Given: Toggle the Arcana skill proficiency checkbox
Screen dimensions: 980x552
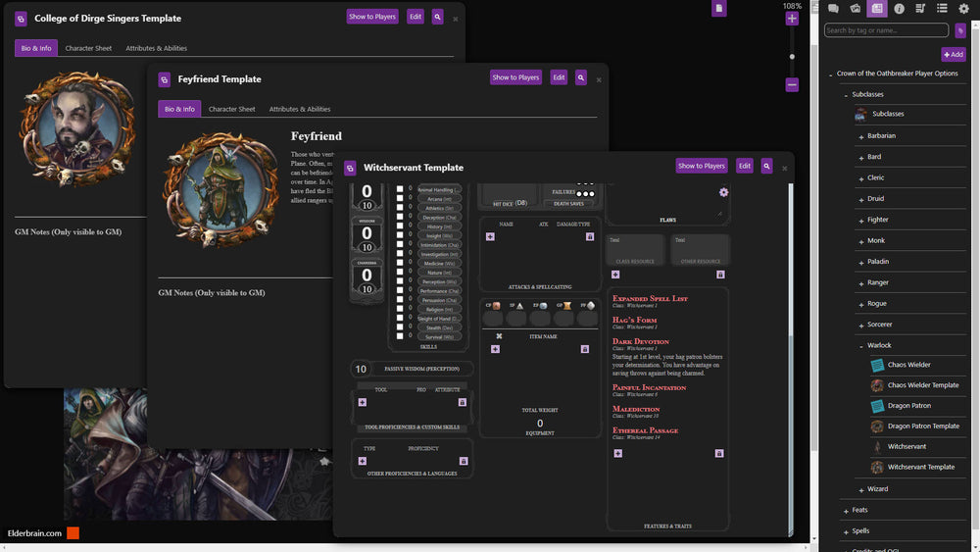Looking at the screenshot, I should pyautogui.click(x=399, y=199).
